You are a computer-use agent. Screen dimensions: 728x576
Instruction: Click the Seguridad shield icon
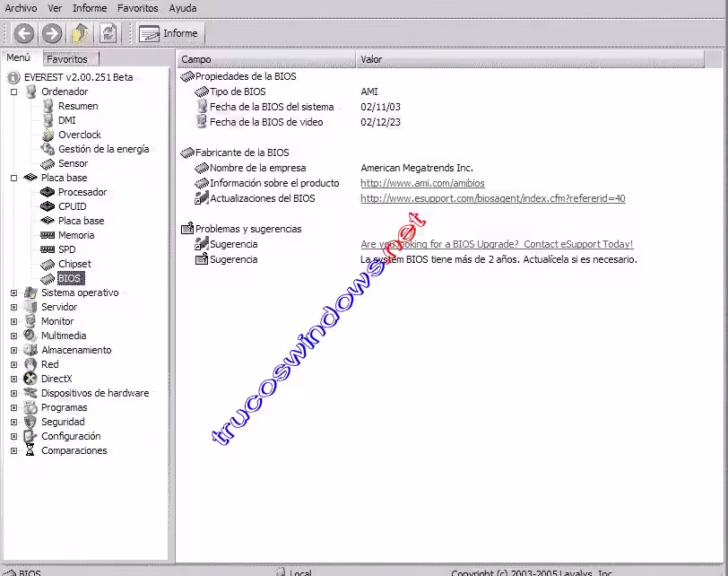[x=30, y=422]
